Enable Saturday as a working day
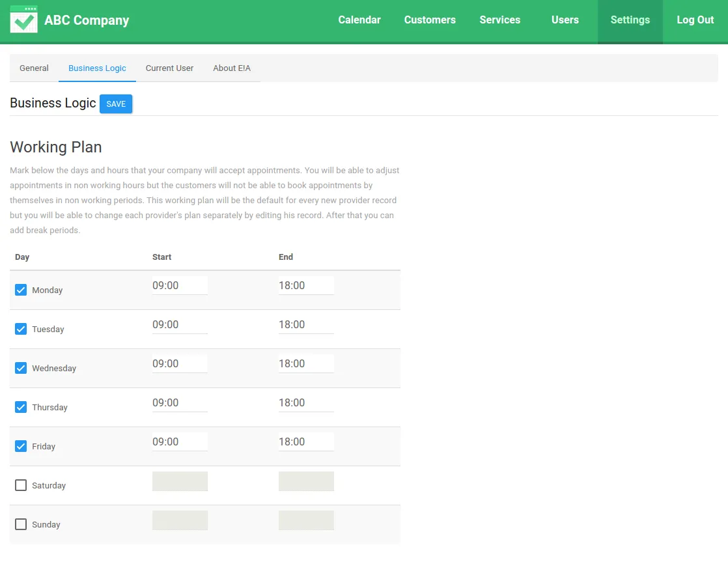 [21, 485]
